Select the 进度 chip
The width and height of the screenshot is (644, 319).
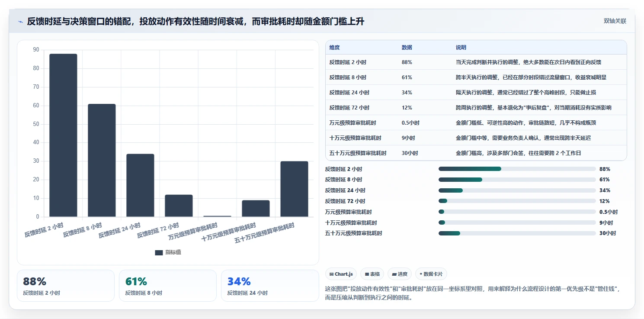pos(400,274)
